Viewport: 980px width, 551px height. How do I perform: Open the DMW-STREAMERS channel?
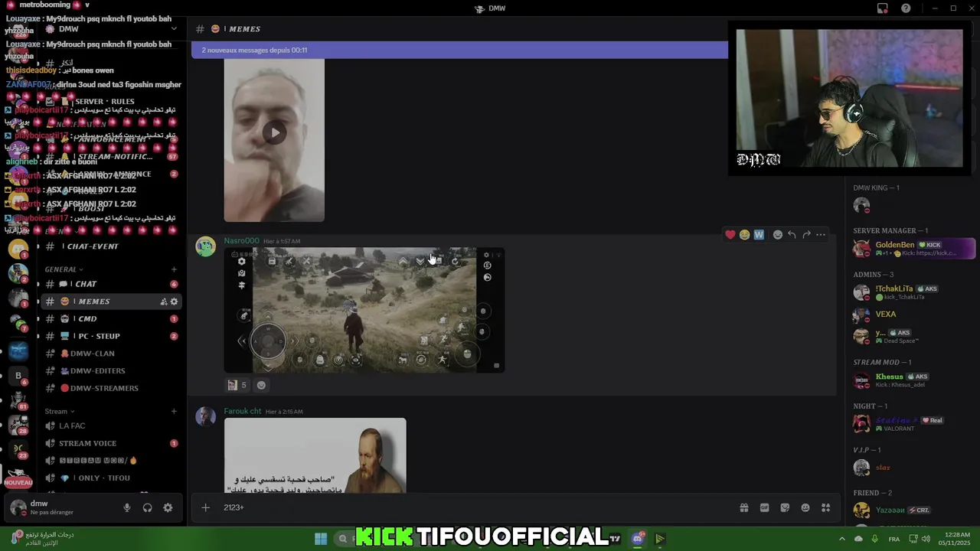[111, 388]
